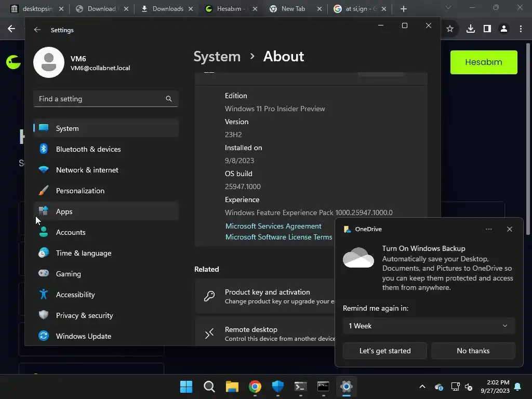This screenshot has height=399, width=532.
Task: Open notification bell in taskbar
Action: pyautogui.click(x=518, y=387)
